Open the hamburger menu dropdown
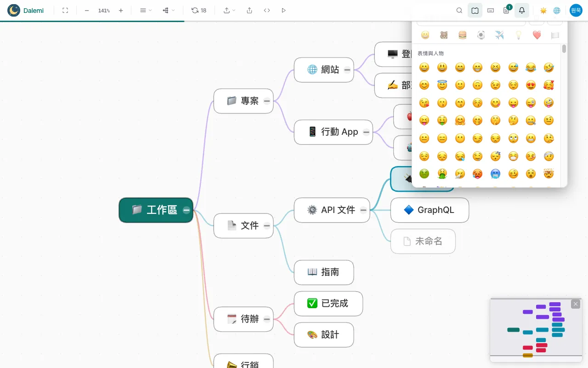 pos(146,10)
